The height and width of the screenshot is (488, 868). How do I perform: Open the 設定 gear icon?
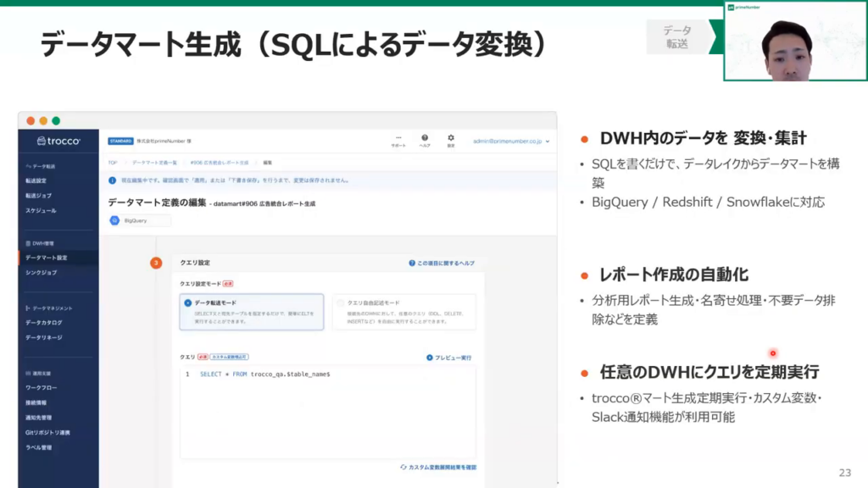pyautogui.click(x=451, y=137)
